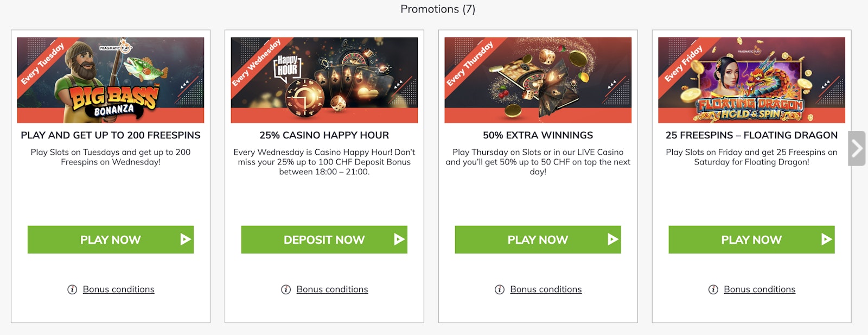Click the play arrow on Deposit Now button

399,239
